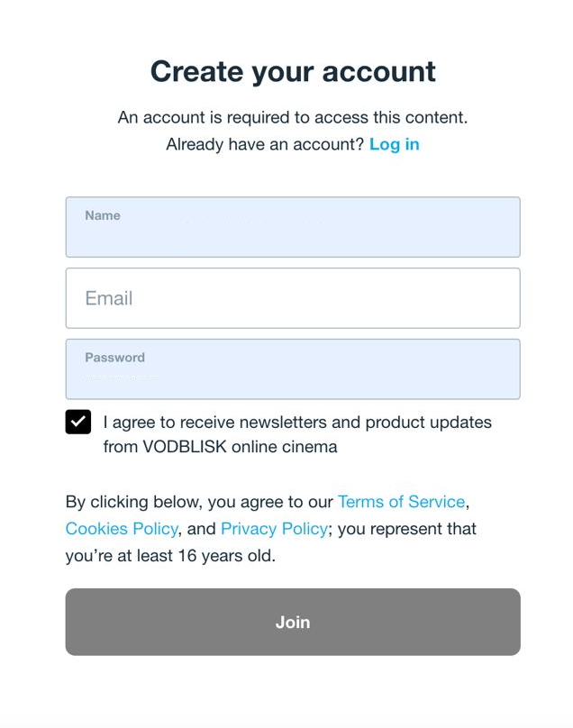Viewport: 573px width, 728px height.
Task: Uncheck the newsletters agreement checkbox
Action: (78, 422)
